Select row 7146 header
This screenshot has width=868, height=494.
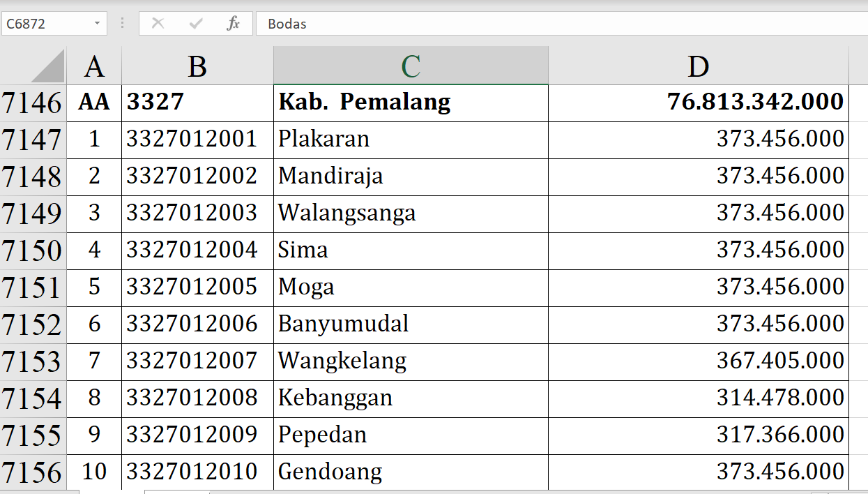[32, 103]
